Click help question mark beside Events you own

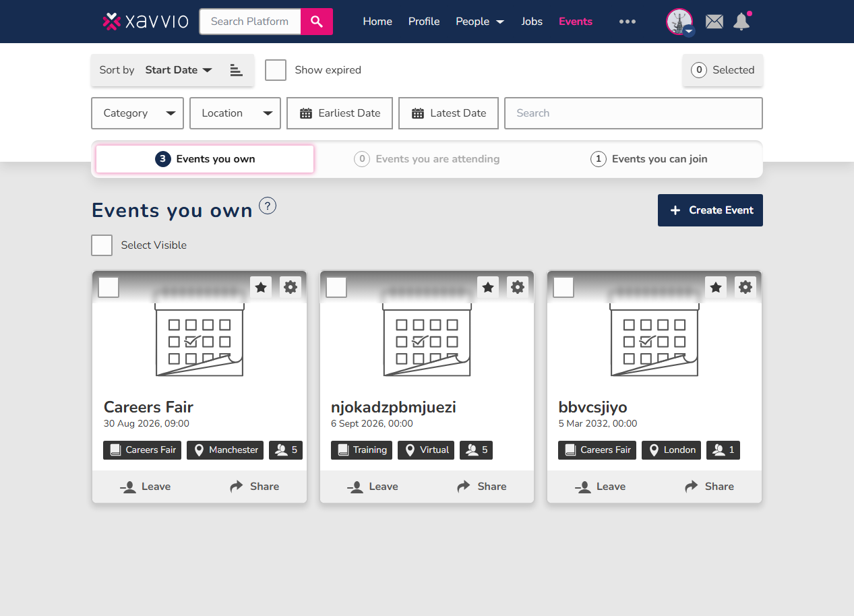[268, 206]
